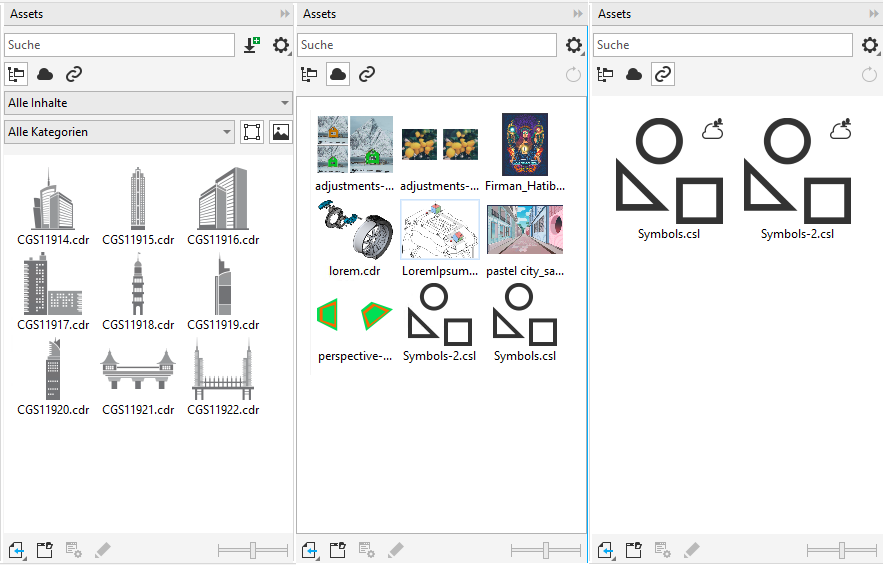This screenshot has width=884, height=565.
Task: Click the middle panel's Assets title tab
Action: [319, 14]
